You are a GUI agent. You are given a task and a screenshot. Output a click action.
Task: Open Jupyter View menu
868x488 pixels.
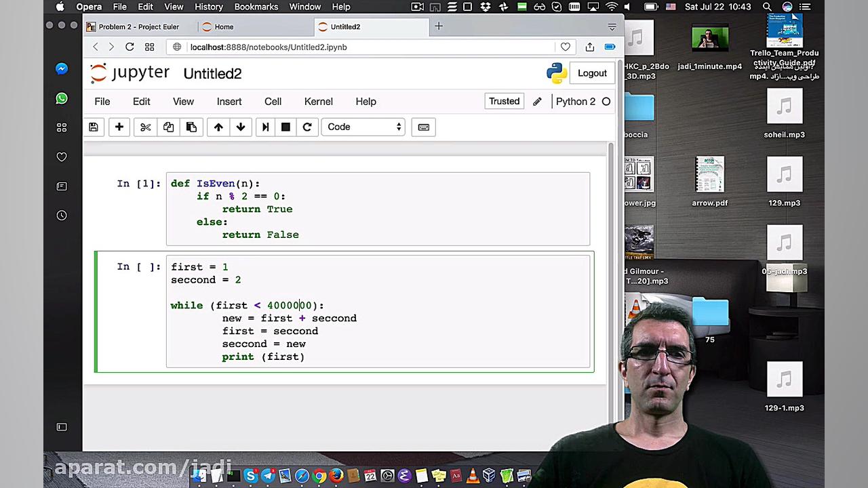[x=183, y=102]
